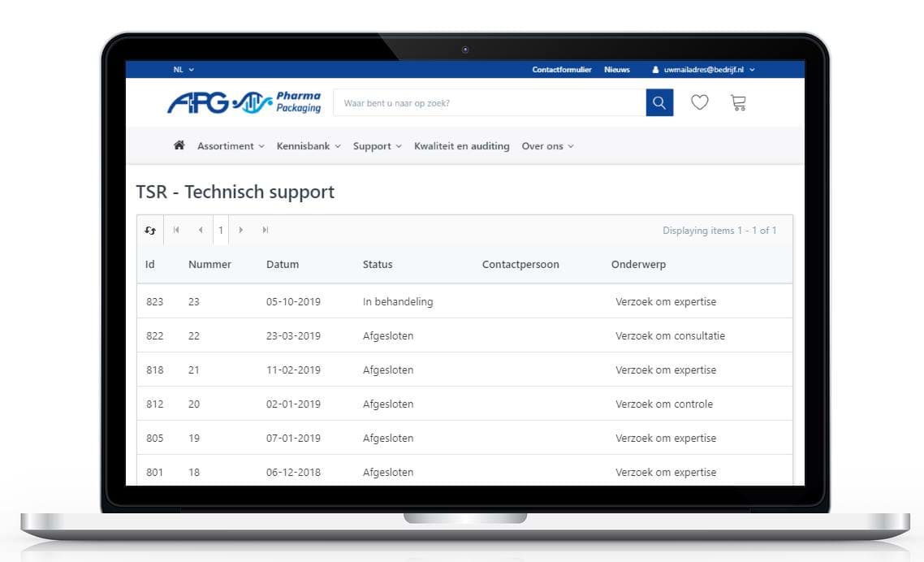Screen dimensions: 924x562
Task: Expand the user account email dropdown
Action: click(x=704, y=70)
